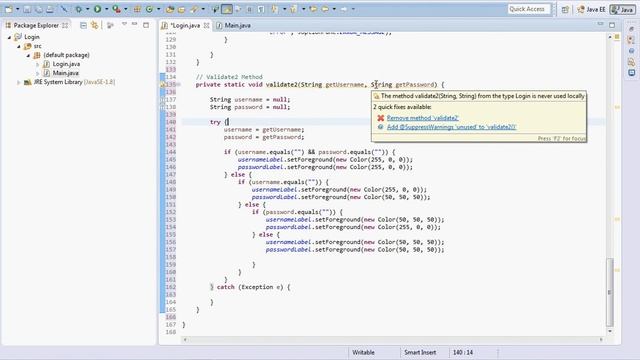Close the *Login.java editor tab
Screen dimensions: 640x360
[207, 25]
